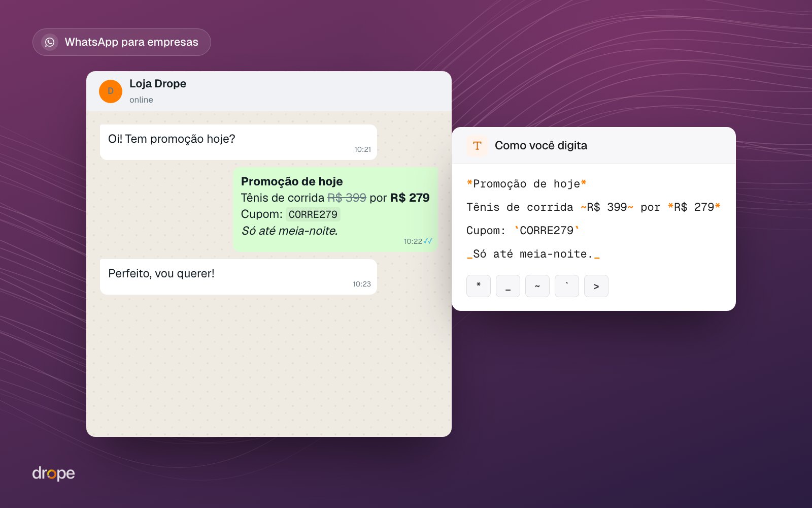Click the struck-through R$ 399 price
The image size is (812, 508).
click(x=347, y=198)
